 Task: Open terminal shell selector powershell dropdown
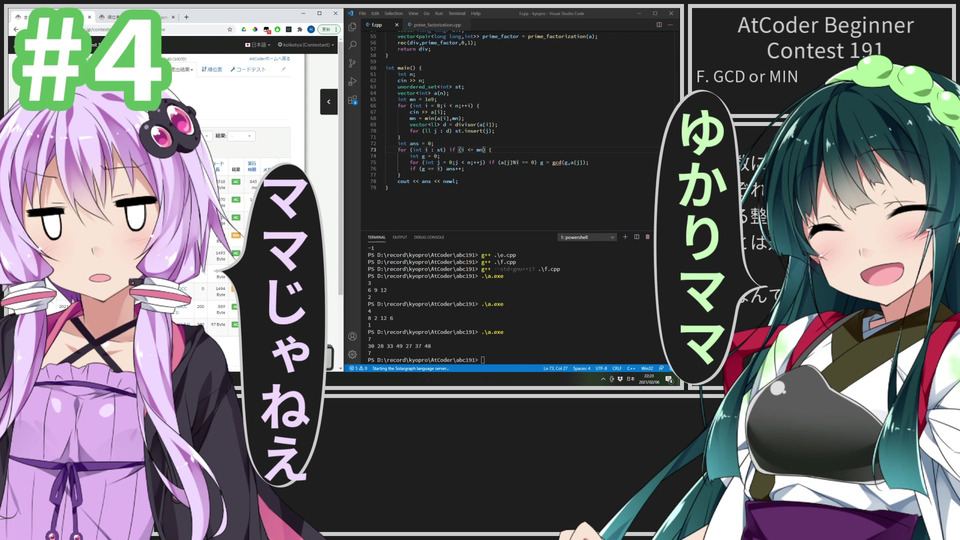(587, 237)
